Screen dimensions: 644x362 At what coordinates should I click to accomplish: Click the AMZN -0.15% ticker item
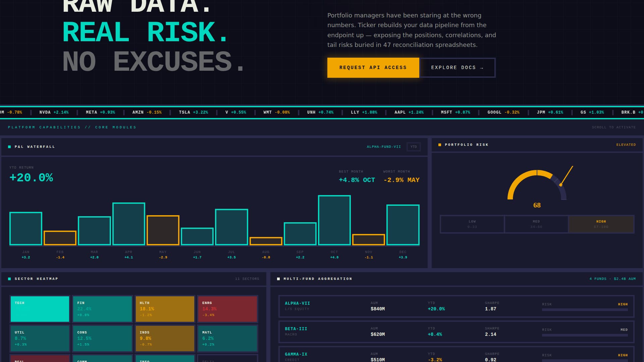(147, 112)
